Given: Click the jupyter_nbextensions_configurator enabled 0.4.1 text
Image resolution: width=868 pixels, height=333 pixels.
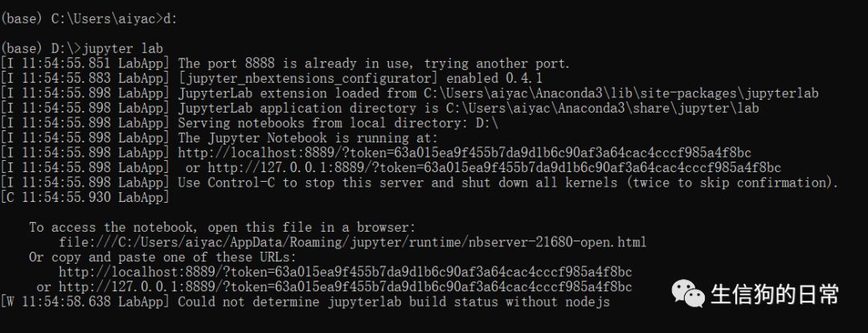Looking at the screenshot, I should pos(360,78).
